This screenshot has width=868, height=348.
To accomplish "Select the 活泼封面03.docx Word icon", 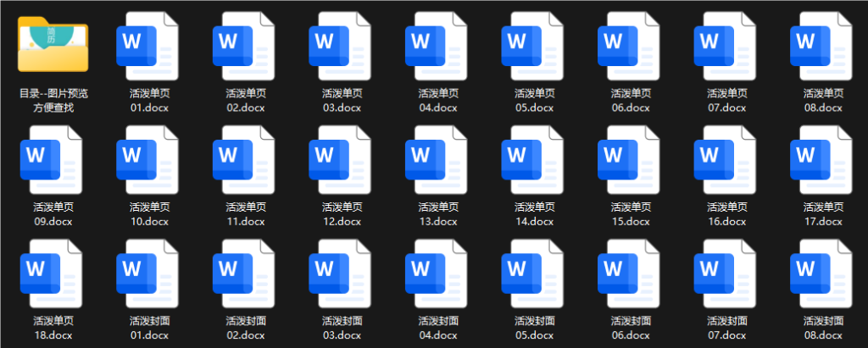I will 340,273.
